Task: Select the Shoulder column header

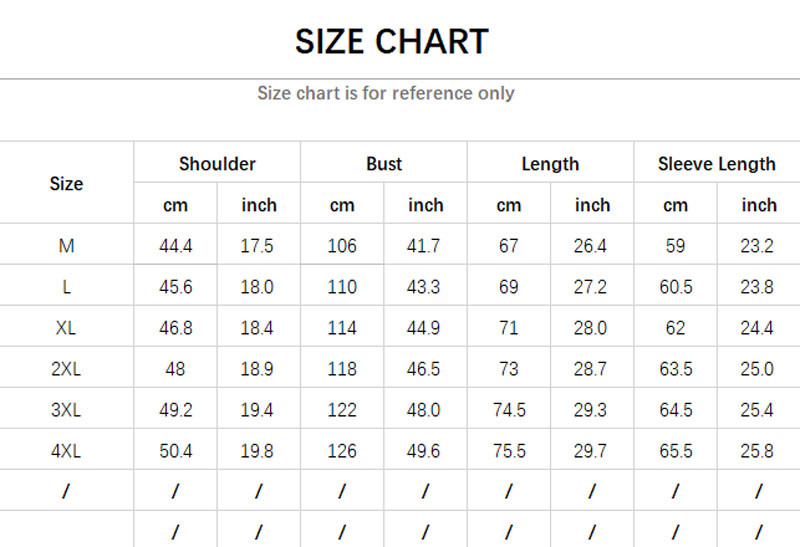Action: (217, 164)
